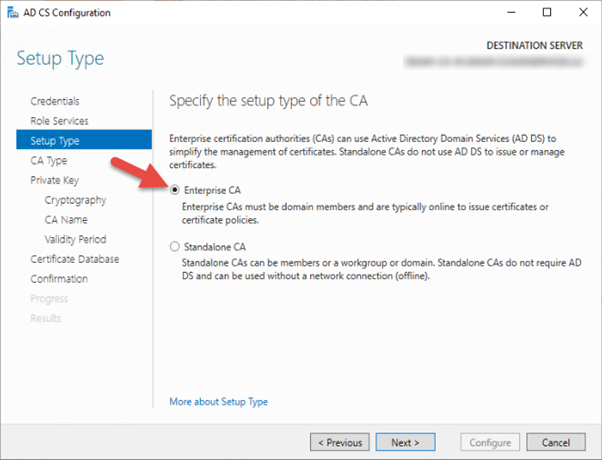Click the Previous button
The width and height of the screenshot is (602, 460).
coord(340,442)
